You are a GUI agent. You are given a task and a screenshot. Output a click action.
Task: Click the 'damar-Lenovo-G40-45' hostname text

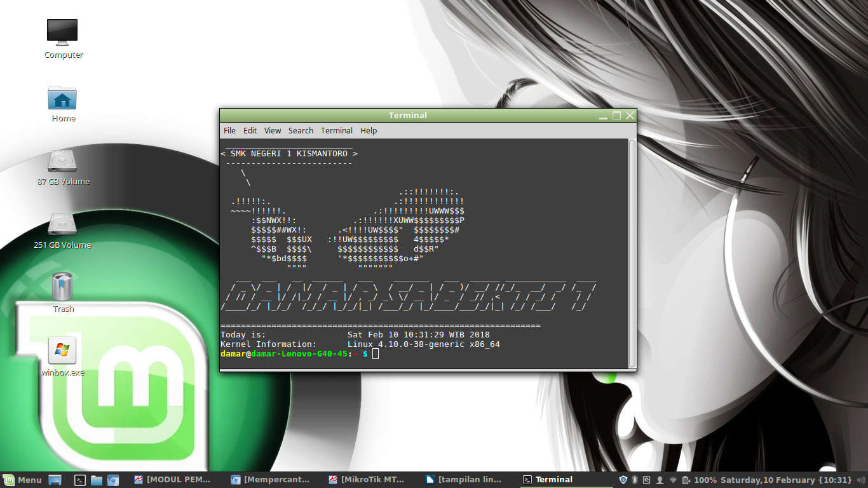click(x=299, y=354)
